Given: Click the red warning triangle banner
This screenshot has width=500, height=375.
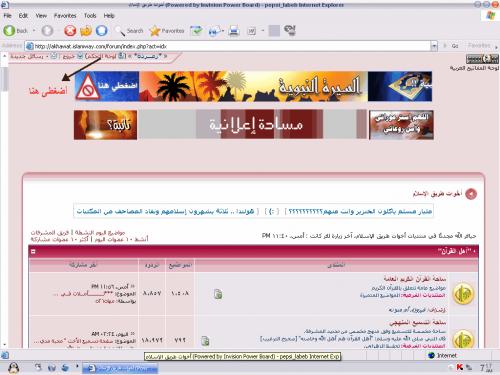Looking at the screenshot, I should (x=107, y=86).
